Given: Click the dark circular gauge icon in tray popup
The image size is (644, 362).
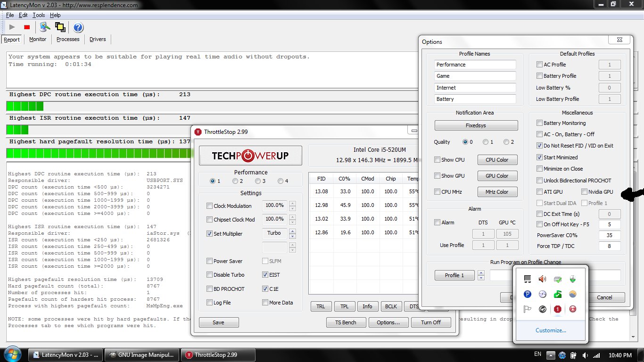Looking at the screenshot, I should [x=542, y=309].
